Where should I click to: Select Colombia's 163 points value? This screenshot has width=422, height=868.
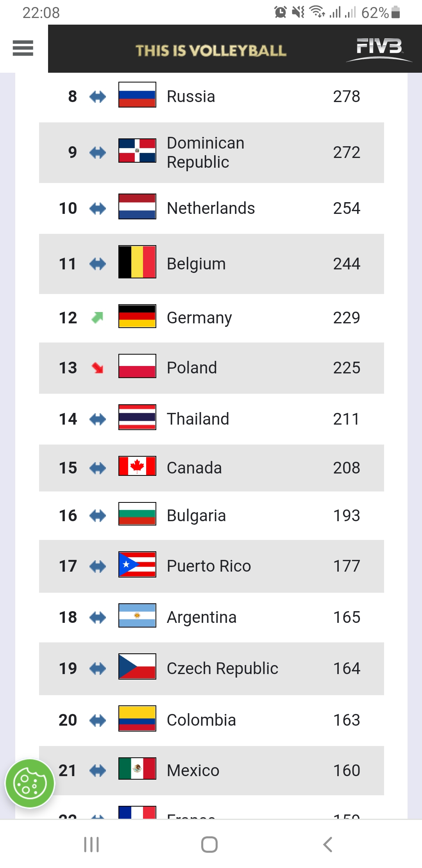point(346,720)
